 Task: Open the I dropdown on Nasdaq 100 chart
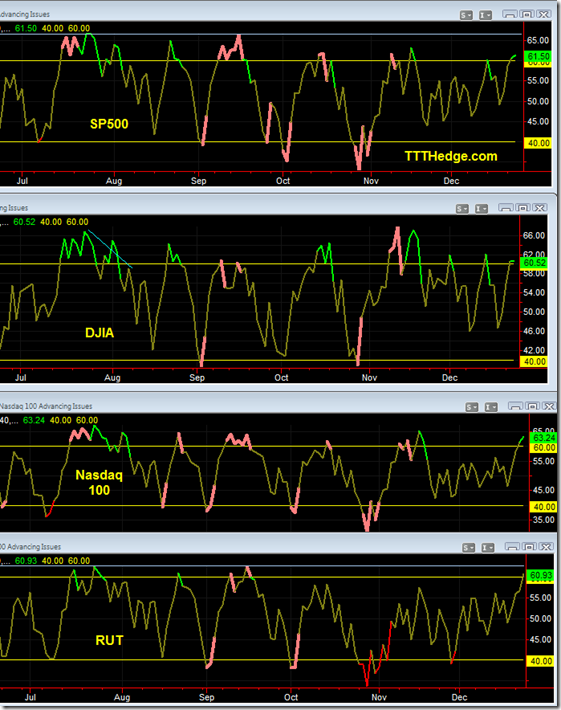point(491,407)
